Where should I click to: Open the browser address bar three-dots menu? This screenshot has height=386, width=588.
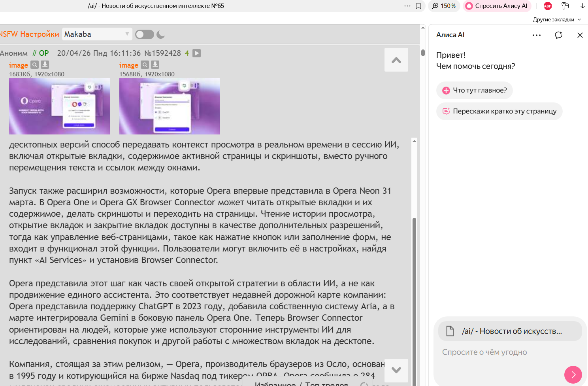(x=407, y=6)
